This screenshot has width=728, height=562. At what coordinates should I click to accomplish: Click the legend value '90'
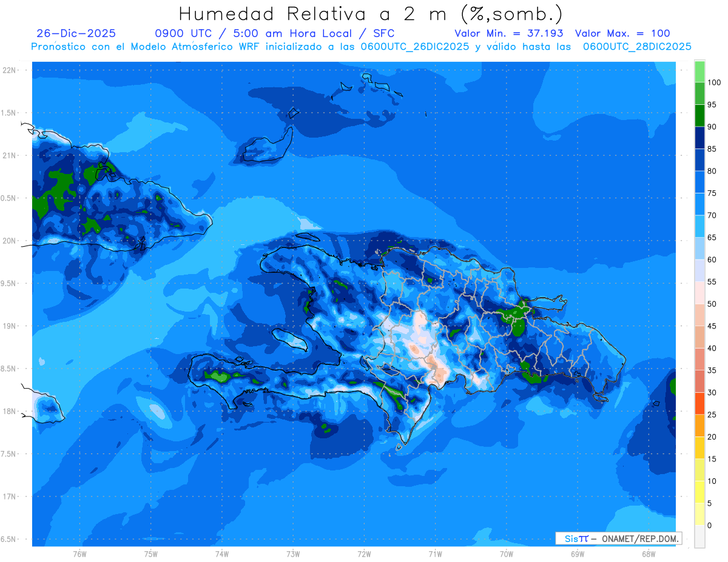point(712,127)
